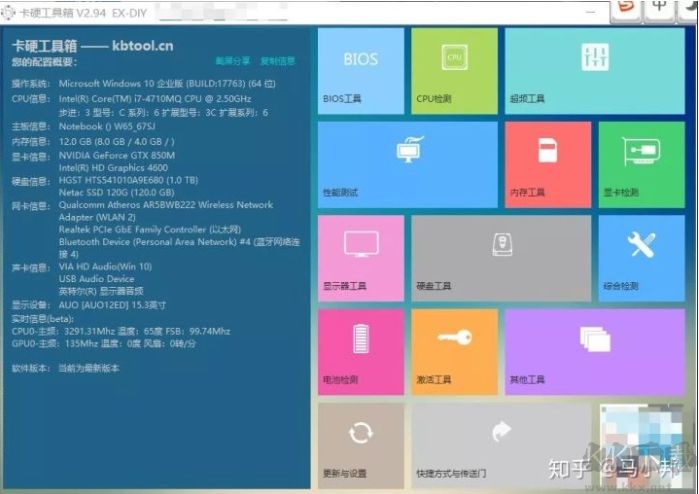This screenshot has height=494, width=699.
Task: Click the CPU0 3291.31Mhz realtime info line
Action: tap(121, 331)
